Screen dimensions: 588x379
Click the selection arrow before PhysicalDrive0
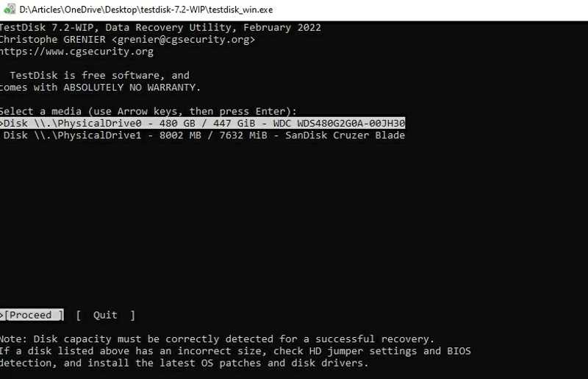[x=1, y=123]
